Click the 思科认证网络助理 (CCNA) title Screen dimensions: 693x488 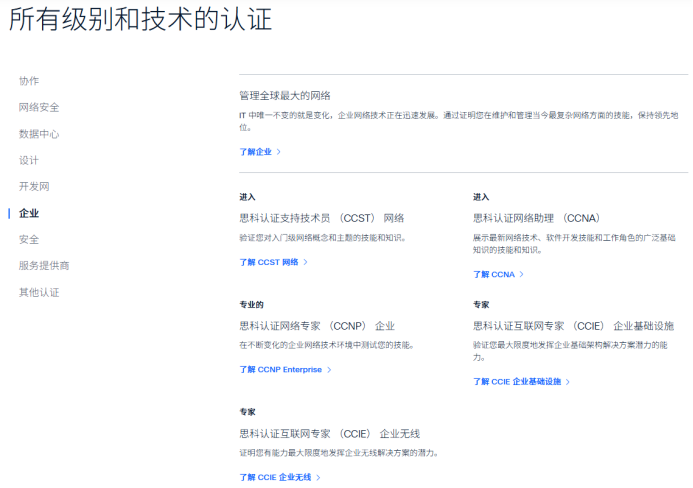[537, 218]
